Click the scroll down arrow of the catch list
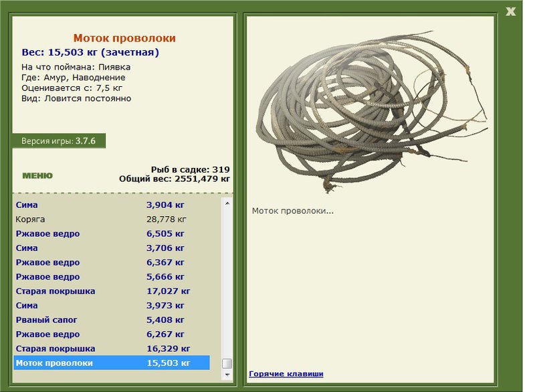Image resolution: width=535 pixels, height=392 pixels. point(227,375)
